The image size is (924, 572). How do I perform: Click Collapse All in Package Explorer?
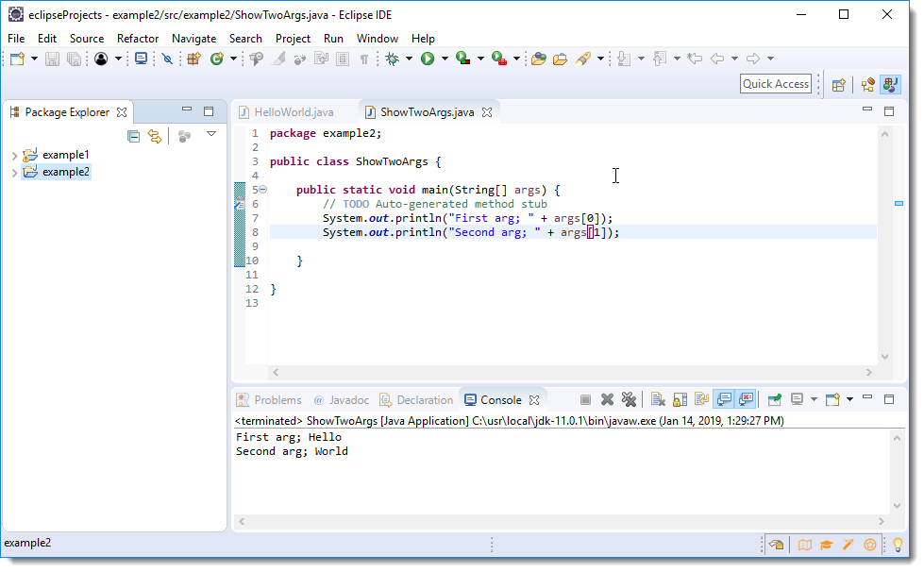tap(134, 137)
